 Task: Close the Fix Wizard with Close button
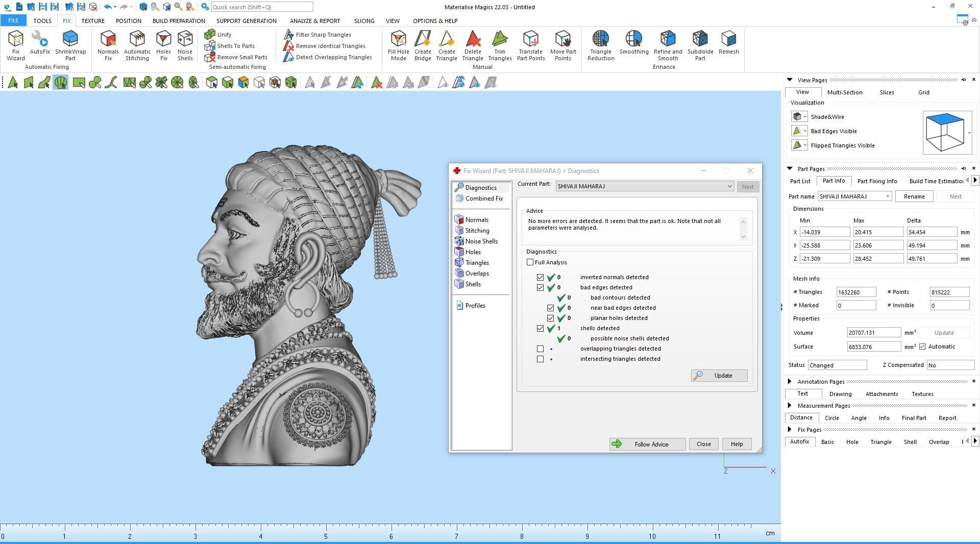703,444
